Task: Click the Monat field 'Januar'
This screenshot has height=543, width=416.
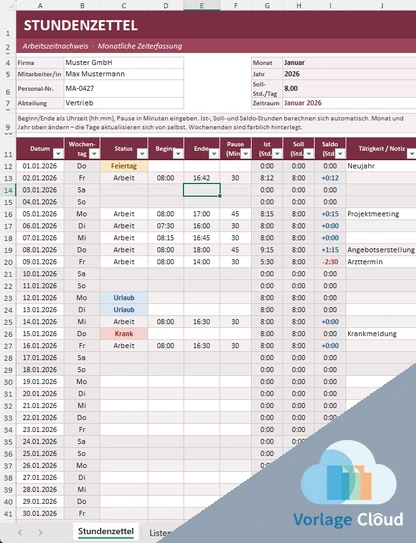Action: 349,63
